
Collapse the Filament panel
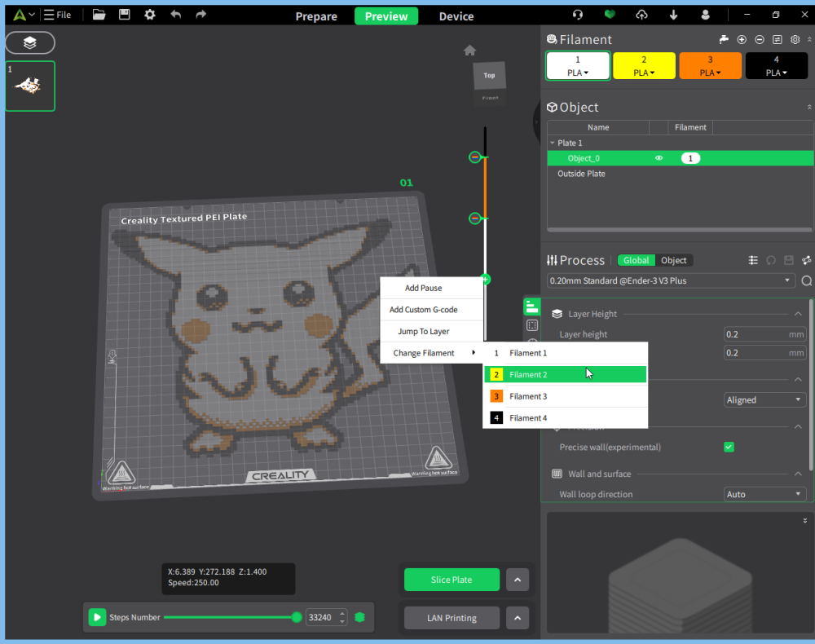809,39
